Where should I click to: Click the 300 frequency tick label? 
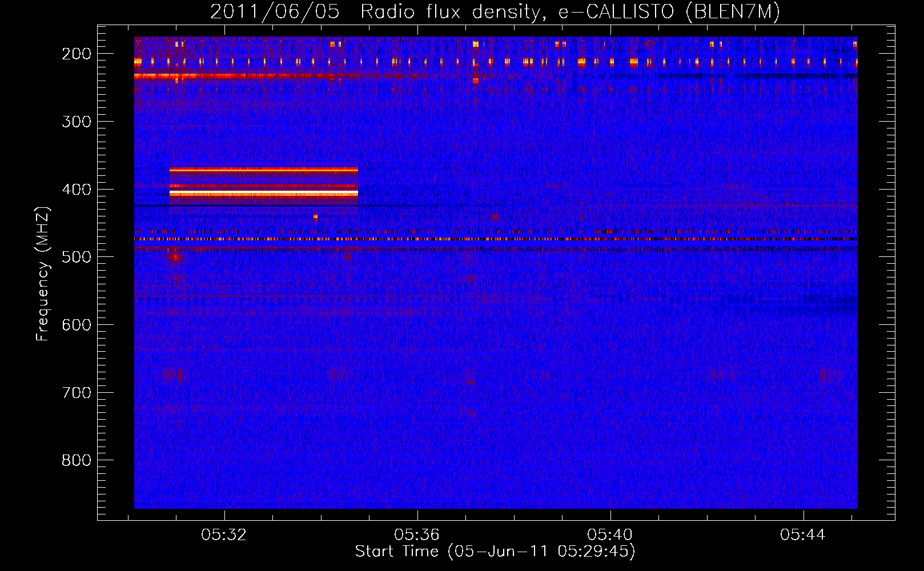[x=76, y=122]
